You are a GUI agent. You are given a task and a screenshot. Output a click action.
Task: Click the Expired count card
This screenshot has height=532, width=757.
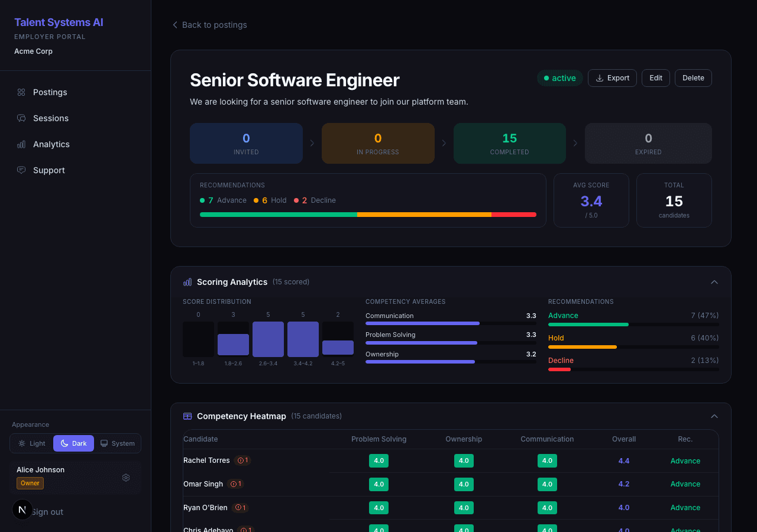pyautogui.click(x=648, y=143)
